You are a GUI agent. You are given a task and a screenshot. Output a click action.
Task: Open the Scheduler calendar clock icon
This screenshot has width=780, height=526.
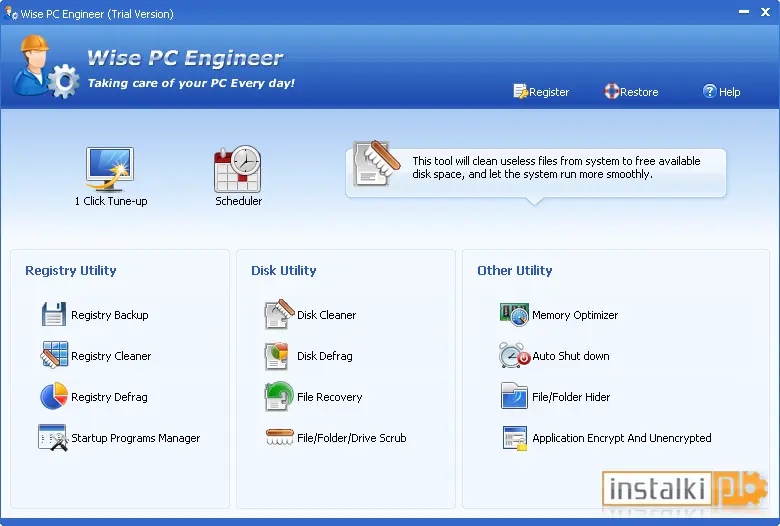238,169
